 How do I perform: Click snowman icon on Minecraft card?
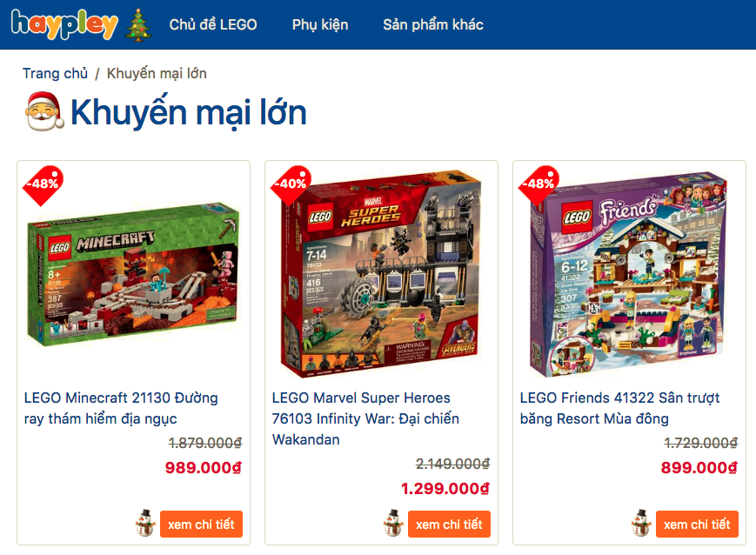(145, 523)
